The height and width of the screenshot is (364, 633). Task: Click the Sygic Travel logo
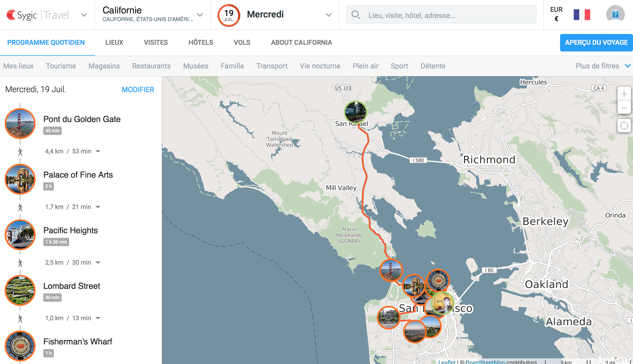[37, 15]
